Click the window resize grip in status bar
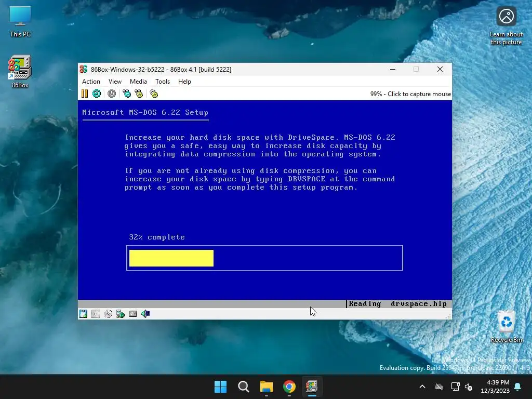532x399 pixels. click(448, 316)
